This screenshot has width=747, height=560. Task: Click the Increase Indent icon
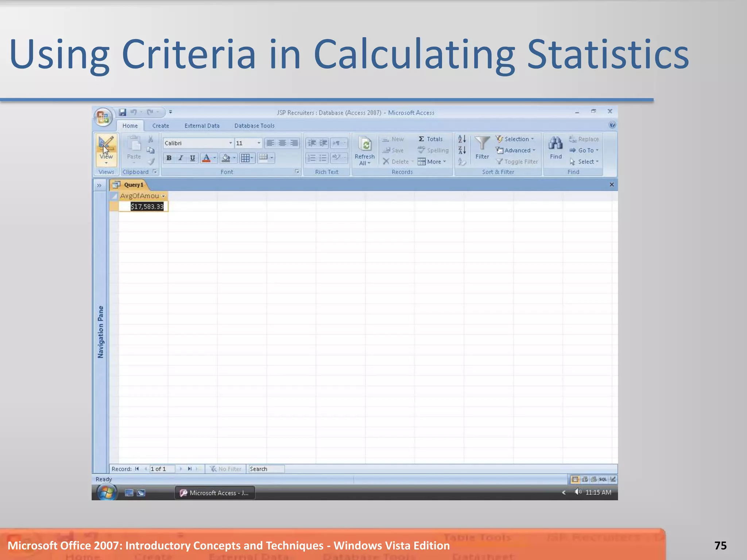tap(323, 143)
